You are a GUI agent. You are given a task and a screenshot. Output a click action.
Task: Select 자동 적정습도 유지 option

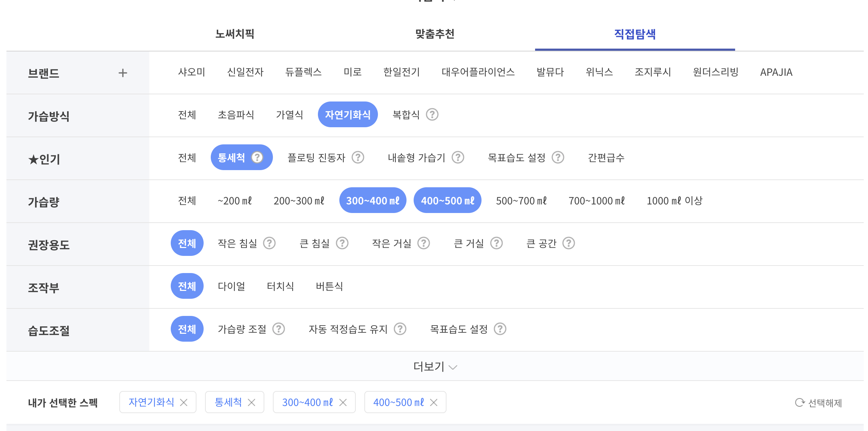(348, 329)
